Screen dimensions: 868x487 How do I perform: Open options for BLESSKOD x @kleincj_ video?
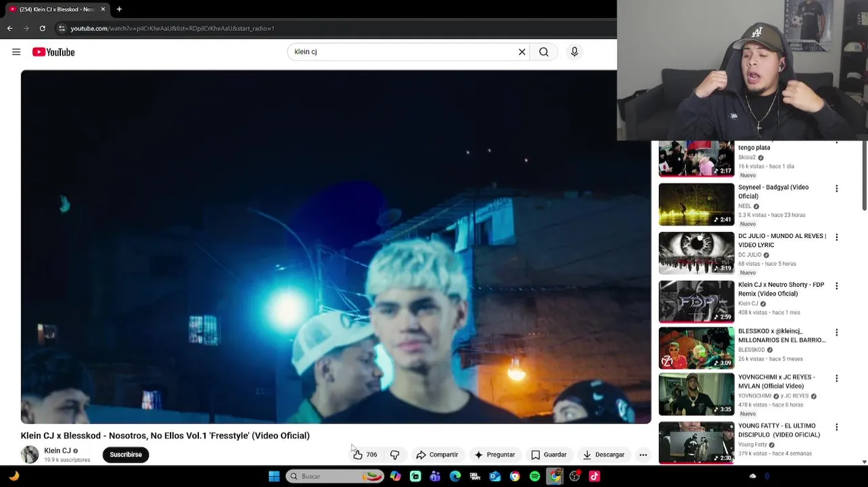coord(836,332)
